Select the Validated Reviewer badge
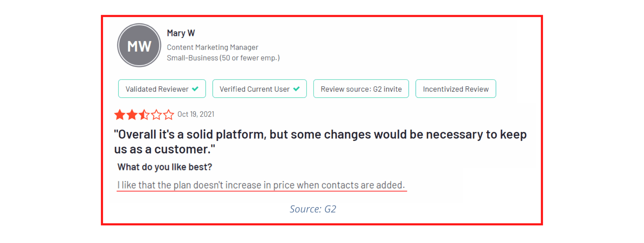The height and width of the screenshot is (243, 644). pos(162,89)
